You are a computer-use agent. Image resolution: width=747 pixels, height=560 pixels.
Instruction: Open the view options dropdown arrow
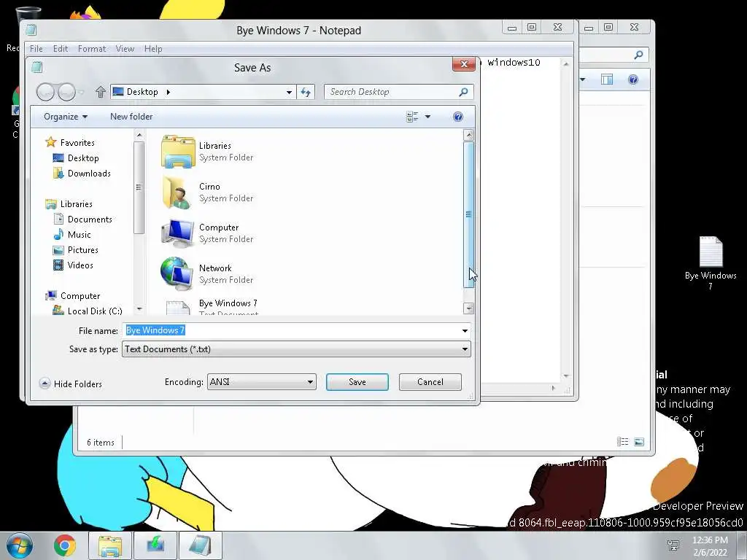[427, 117]
